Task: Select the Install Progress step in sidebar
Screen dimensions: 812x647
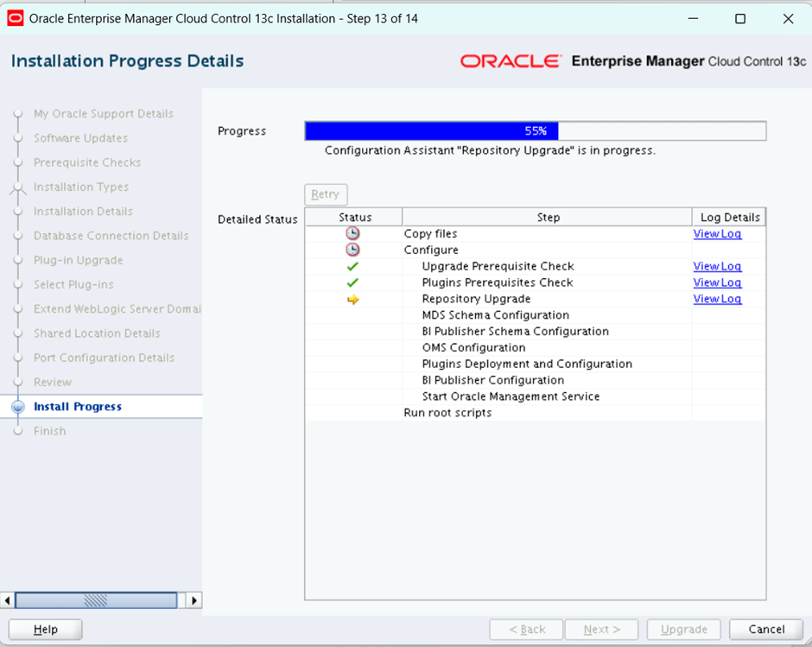Action: [78, 407]
